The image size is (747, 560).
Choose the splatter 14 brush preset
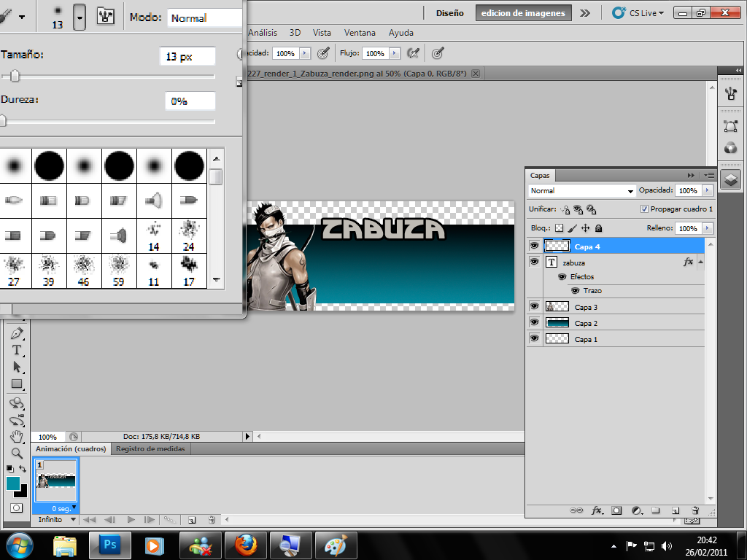(x=154, y=236)
